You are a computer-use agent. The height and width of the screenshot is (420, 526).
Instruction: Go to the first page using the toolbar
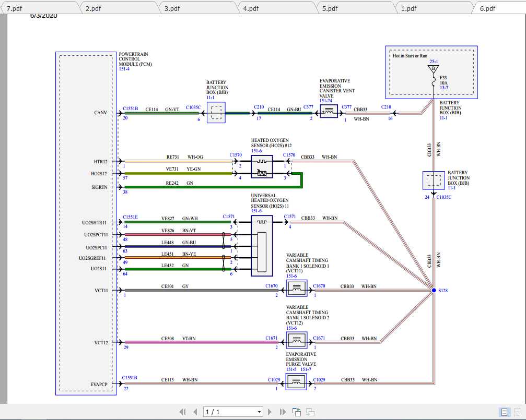pos(183,412)
